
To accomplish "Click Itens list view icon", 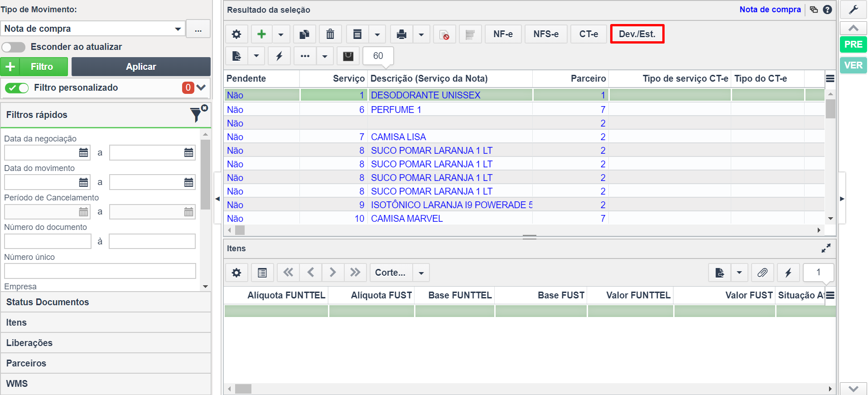I will (x=262, y=273).
